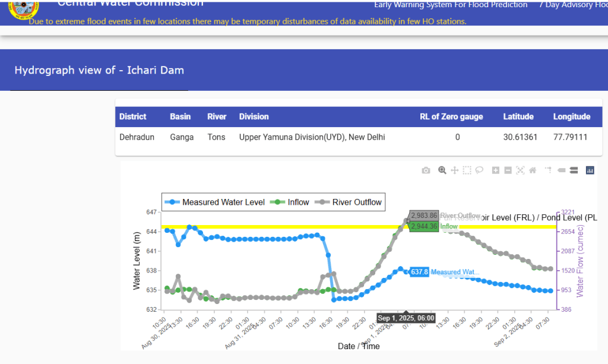608x364 pixels.
Task: Download the plot as PNG using the camera icon
Action: [426, 170]
